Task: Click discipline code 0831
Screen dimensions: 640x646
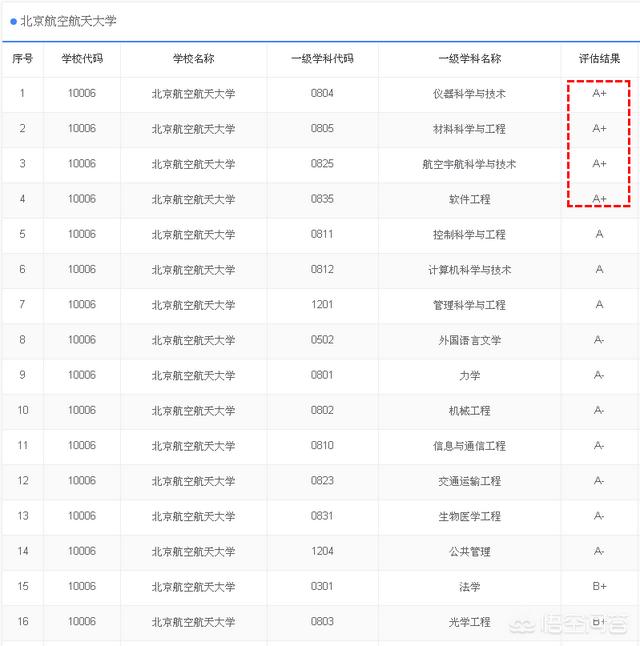Action: 322,516
